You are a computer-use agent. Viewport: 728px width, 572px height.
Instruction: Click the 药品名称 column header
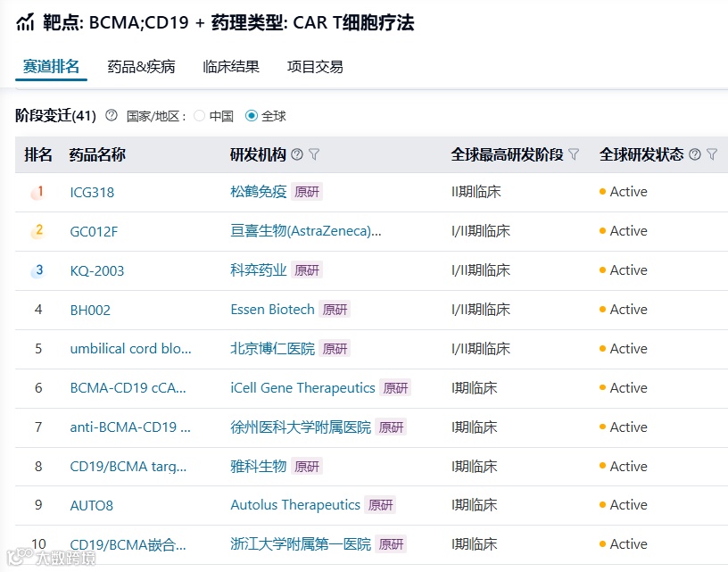pos(97,154)
